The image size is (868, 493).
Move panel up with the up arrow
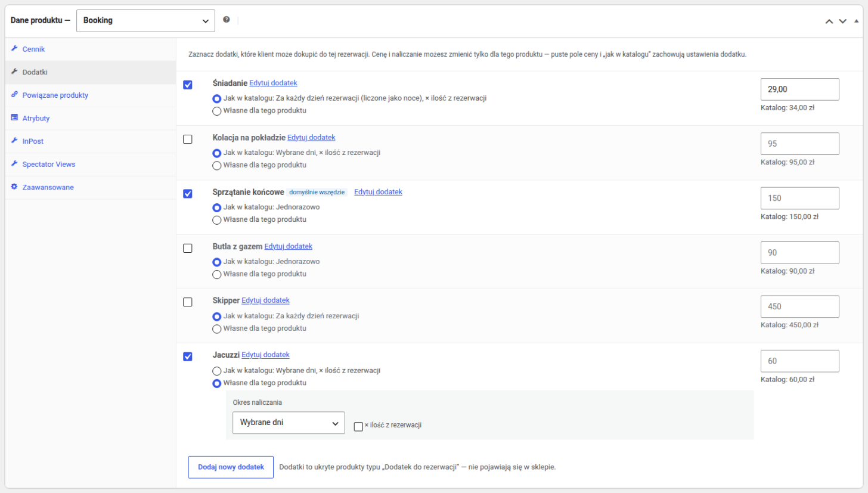pos(829,21)
